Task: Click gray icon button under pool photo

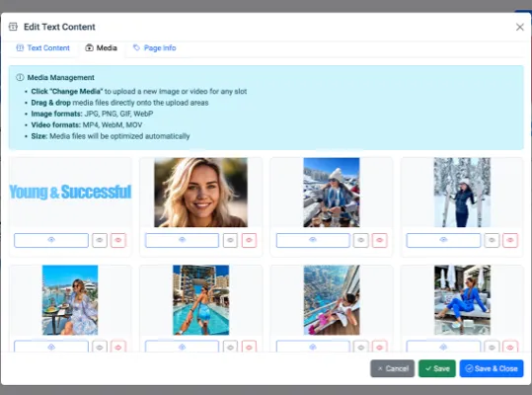Action: (230, 347)
